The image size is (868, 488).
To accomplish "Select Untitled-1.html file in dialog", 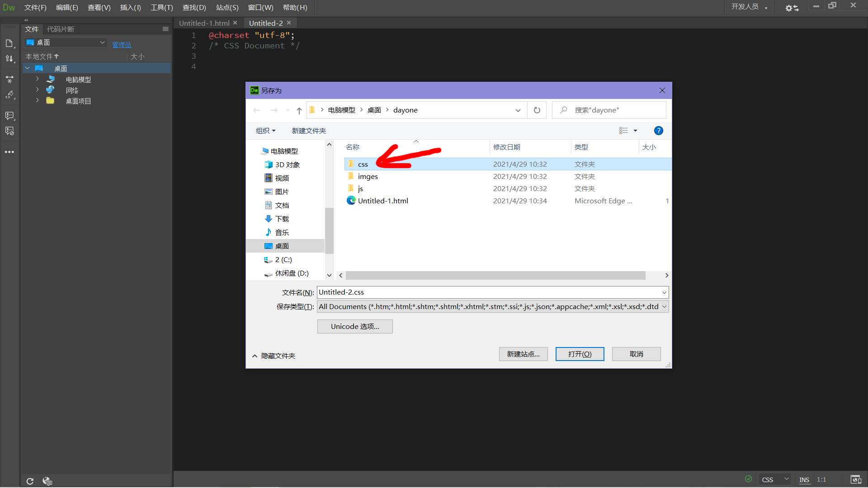I will click(507, 201).
